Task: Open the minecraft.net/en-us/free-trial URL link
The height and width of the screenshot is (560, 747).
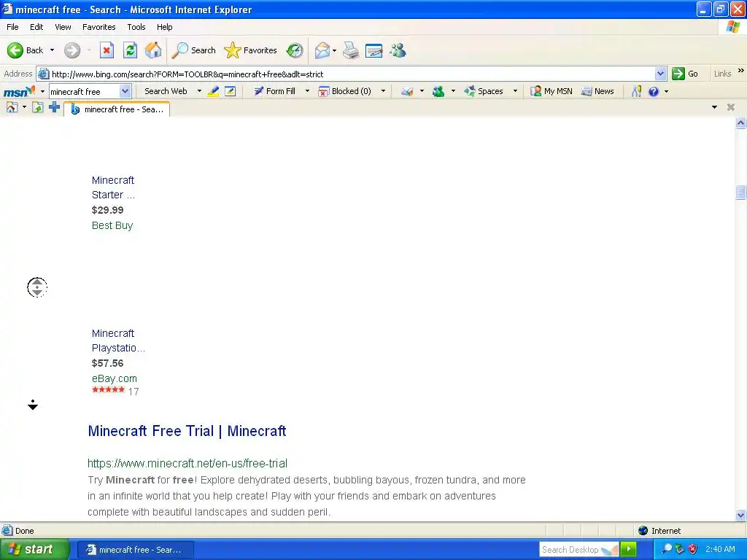Action: (x=187, y=463)
